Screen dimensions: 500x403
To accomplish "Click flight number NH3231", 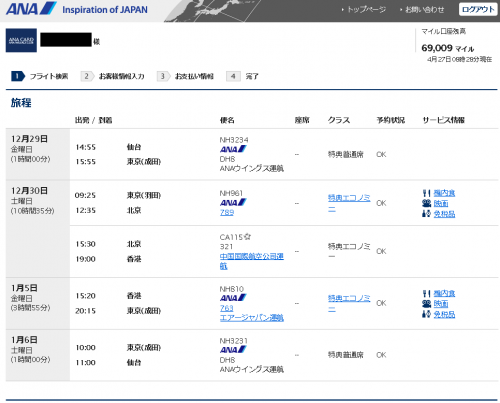I will tap(234, 341).
